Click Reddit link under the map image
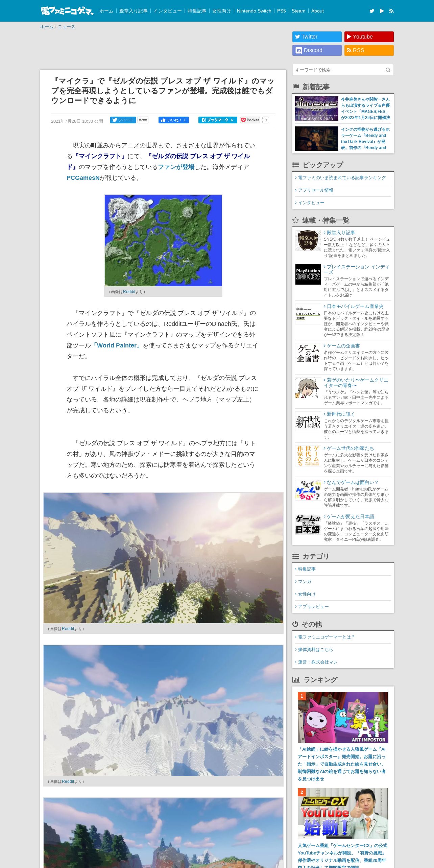434x868 pixels. click(x=129, y=292)
